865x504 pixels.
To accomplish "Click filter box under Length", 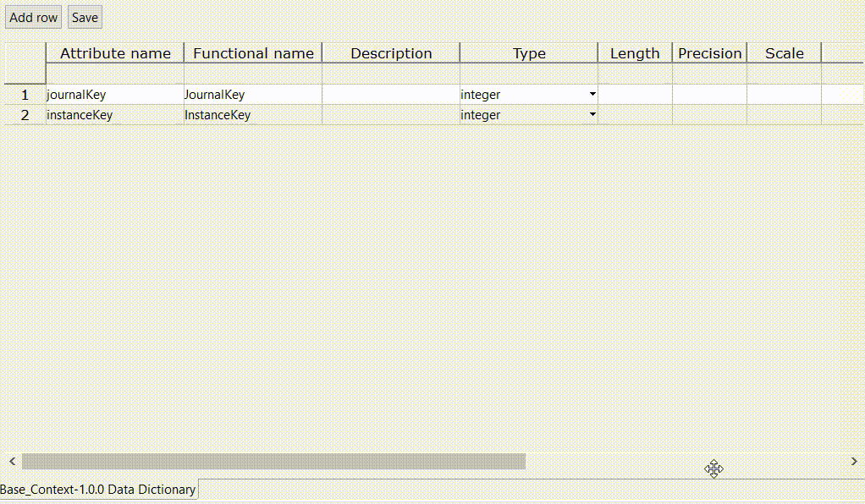I will [635, 74].
